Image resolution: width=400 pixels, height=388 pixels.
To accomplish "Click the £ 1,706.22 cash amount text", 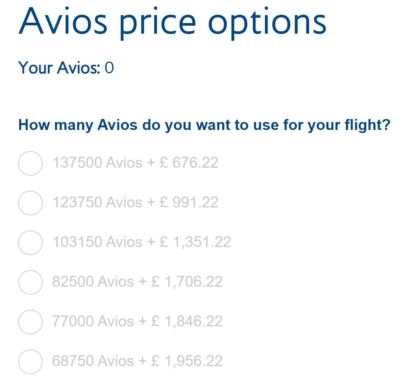I will tap(187, 282).
